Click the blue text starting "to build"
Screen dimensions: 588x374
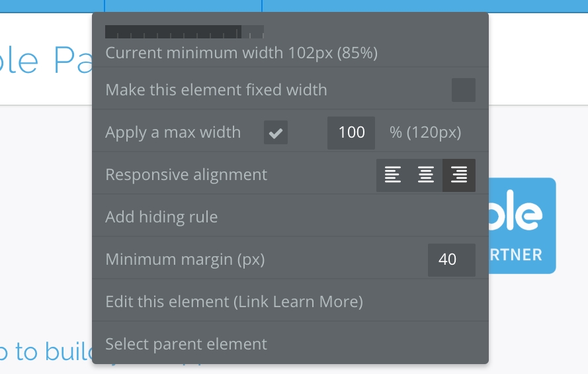pos(45,352)
